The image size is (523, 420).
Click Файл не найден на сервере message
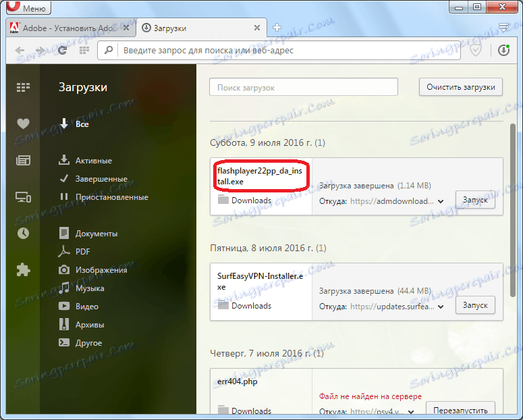(370, 396)
